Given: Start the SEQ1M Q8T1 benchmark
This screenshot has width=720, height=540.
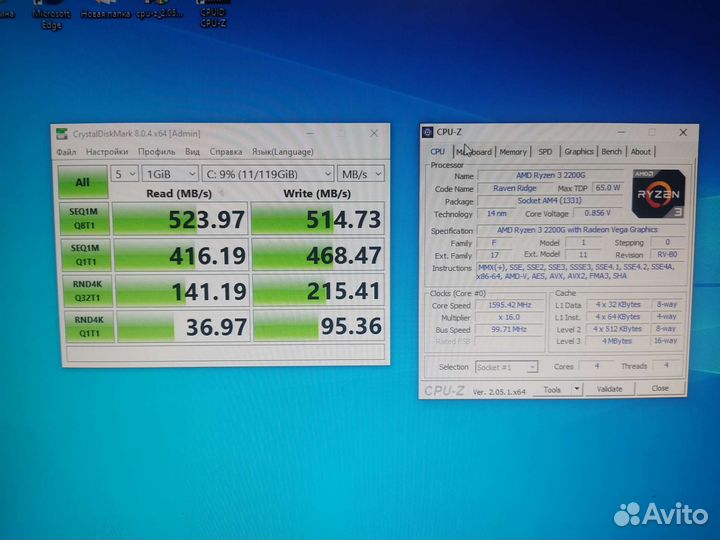Looking at the screenshot, I should (x=84, y=219).
